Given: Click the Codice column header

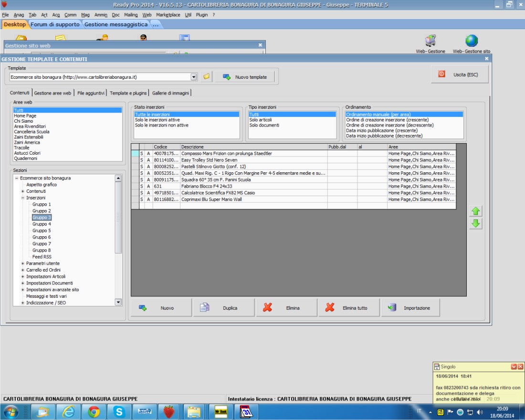Looking at the screenshot, I should [167, 147].
